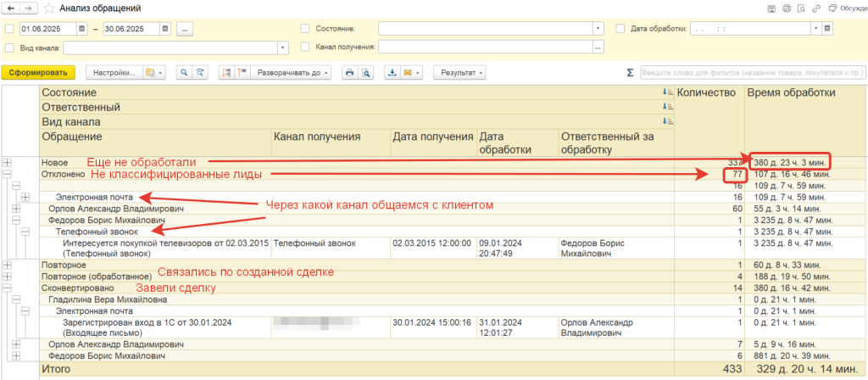Screen dimensions: 868x380
Task: Check the Дата обработки filter checkbox
Action: [x=620, y=28]
